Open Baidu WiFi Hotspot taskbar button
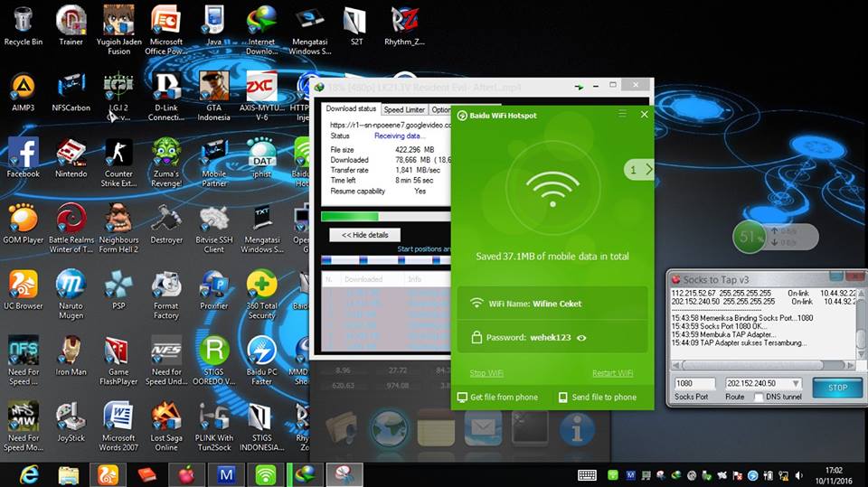Screen dimensions: 868x487 click(266, 475)
